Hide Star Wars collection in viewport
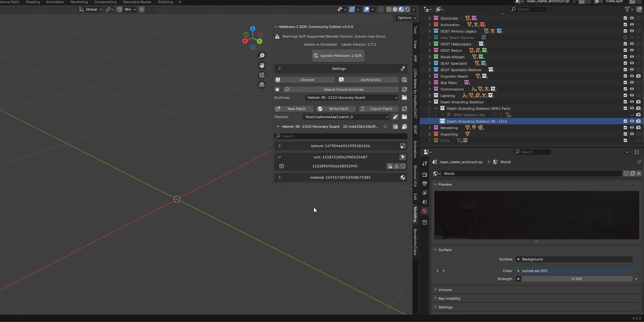The width and height of the screenshot is (644, 322). tap(632, 83)
